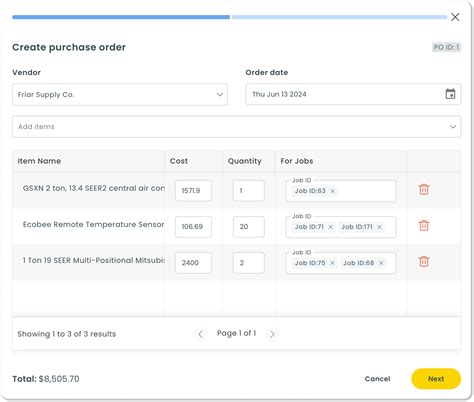Select 1 Ton 19 SEER Multi-Positional item name

tap(93, 260)
